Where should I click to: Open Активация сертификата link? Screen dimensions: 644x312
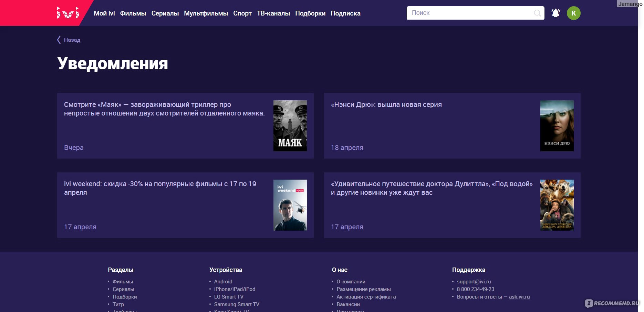coord(366,297)
